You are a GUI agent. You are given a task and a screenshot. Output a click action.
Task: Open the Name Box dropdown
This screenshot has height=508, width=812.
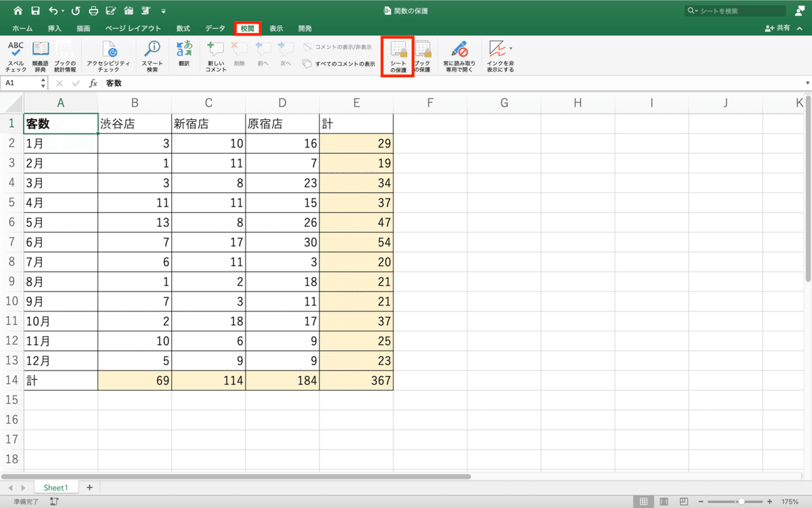42,83
